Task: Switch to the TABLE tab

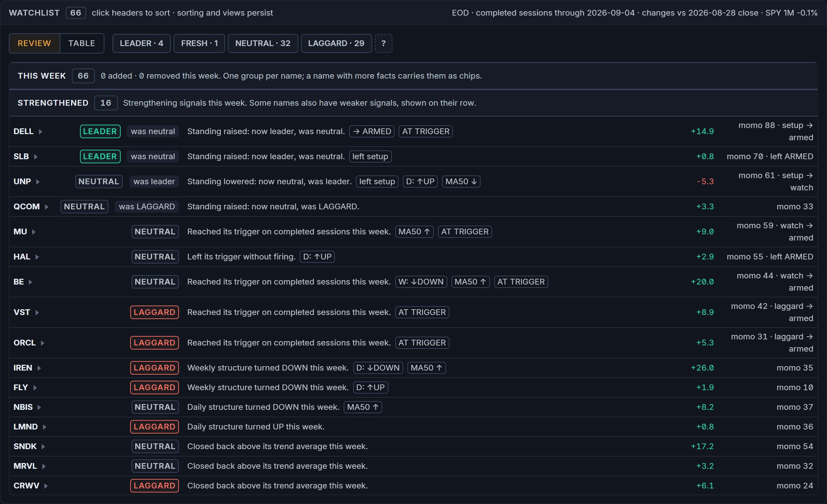Action: (82, 43)
